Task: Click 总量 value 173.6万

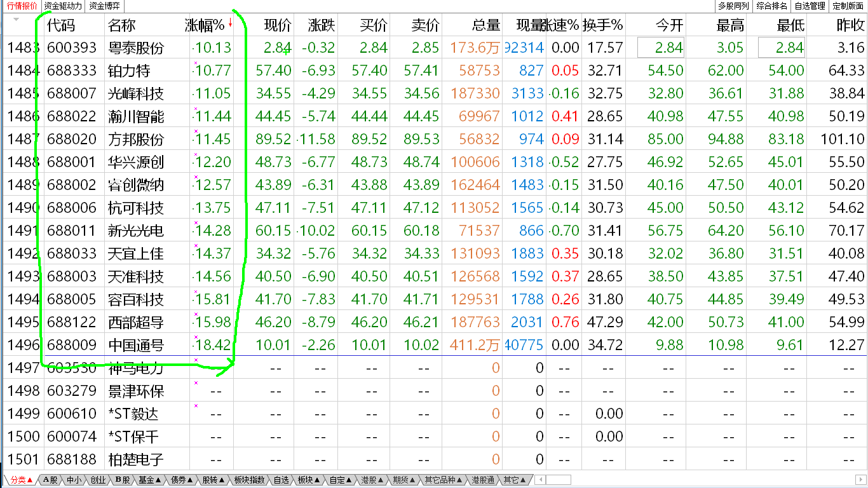Action: point(475,48)
